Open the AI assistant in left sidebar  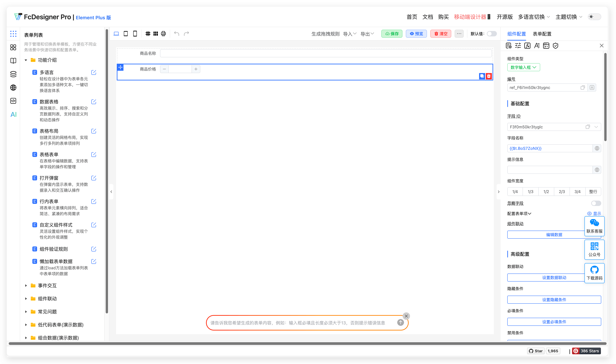coord(13,115)
